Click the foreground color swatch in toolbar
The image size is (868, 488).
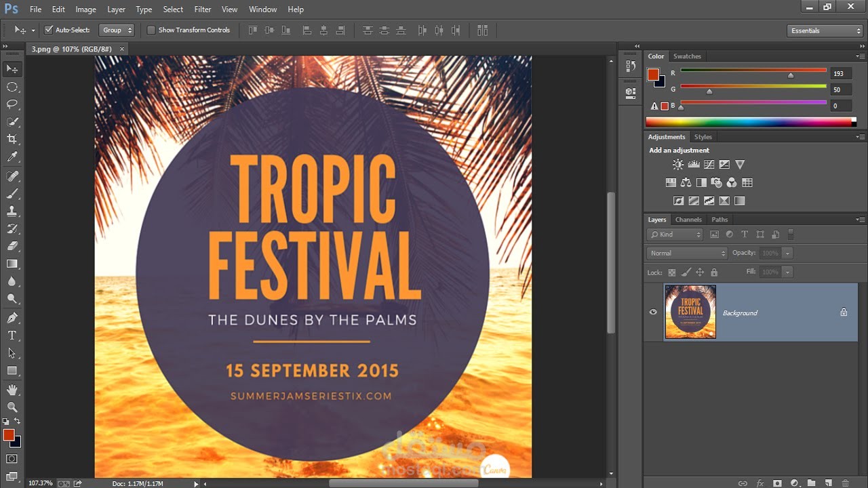[8, 434]
